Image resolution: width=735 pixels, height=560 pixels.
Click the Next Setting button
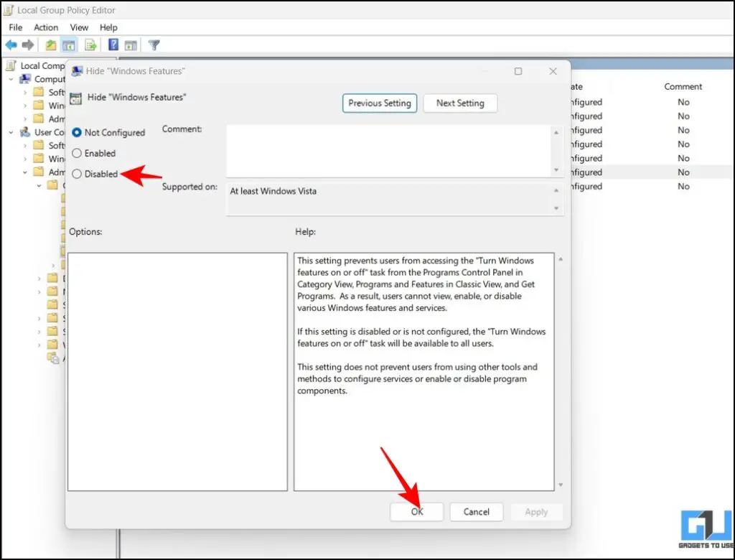click(x=460, y=103)
